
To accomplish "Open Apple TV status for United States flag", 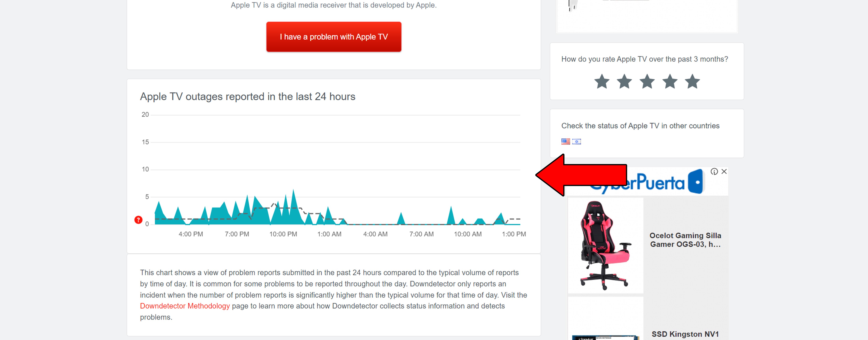I will pyautogui.click(x=566, y=141).
